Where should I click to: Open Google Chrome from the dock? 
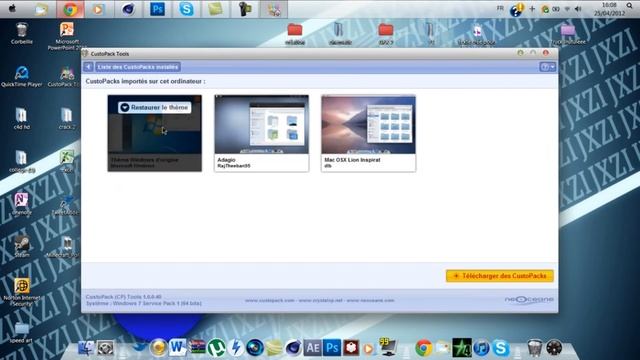click(424, 348)
